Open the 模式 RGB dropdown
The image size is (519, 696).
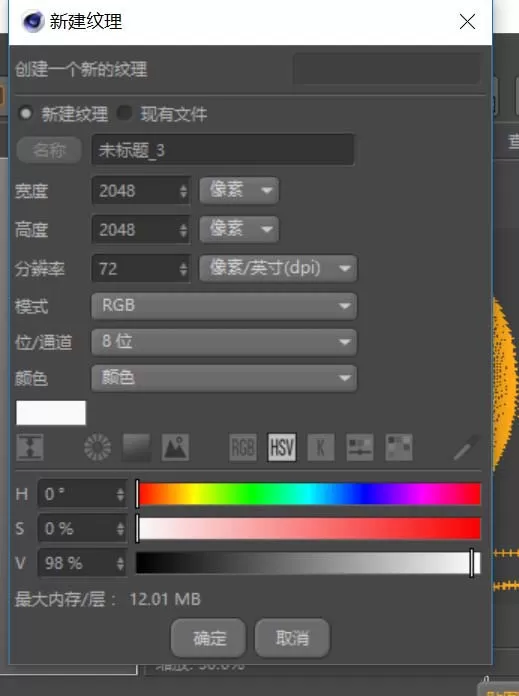[224, 306]
